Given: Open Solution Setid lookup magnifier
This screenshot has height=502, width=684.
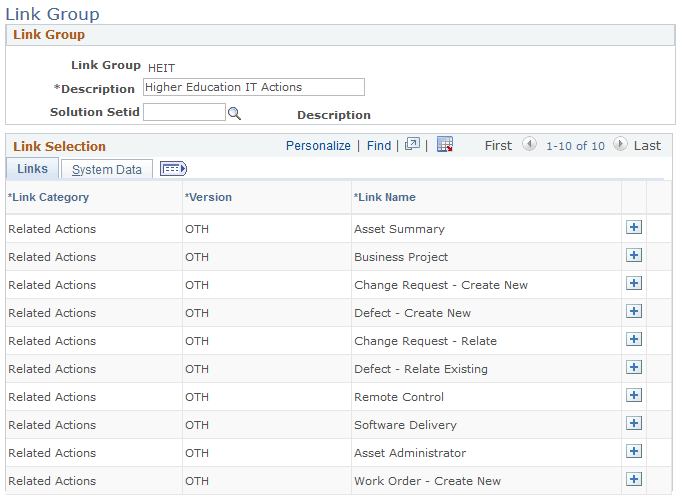Looking at the screenshot, I should click(234, 113).
